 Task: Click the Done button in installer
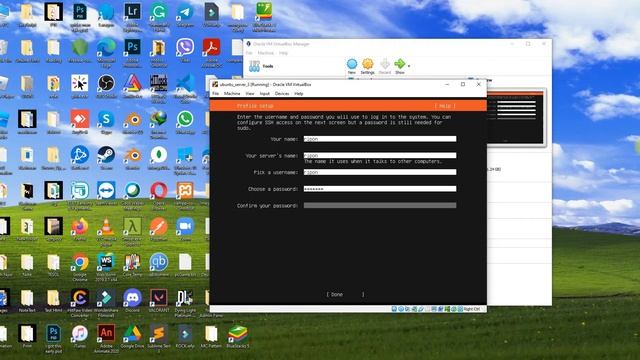coord(345,294)
